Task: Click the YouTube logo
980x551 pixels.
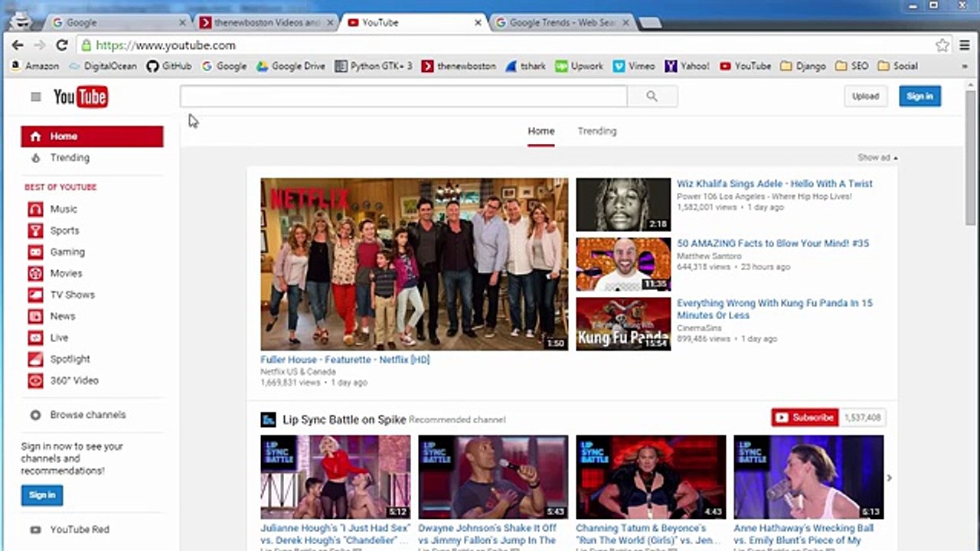Action: 80,96
